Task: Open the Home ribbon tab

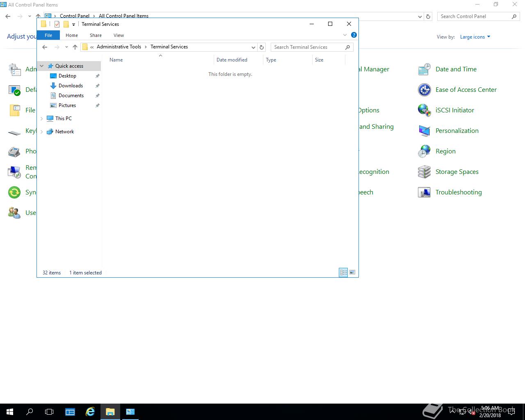Action: (x=72, y=35)
